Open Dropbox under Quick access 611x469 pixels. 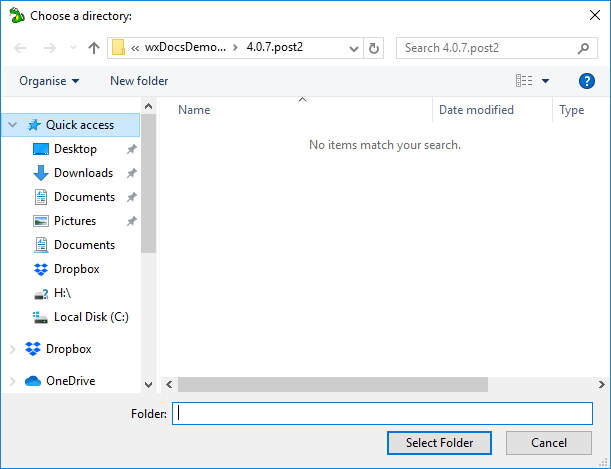pos(76,269)
